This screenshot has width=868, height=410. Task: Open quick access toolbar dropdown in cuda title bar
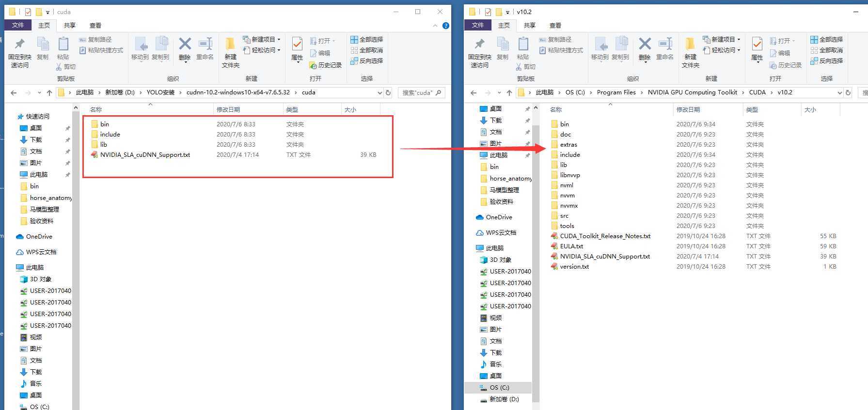(47, 12)
